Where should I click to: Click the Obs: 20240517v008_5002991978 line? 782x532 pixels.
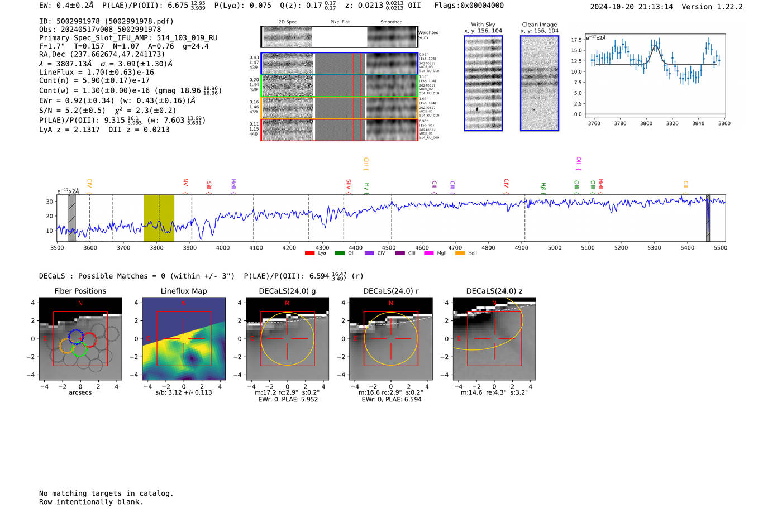(x=100, y=30)
